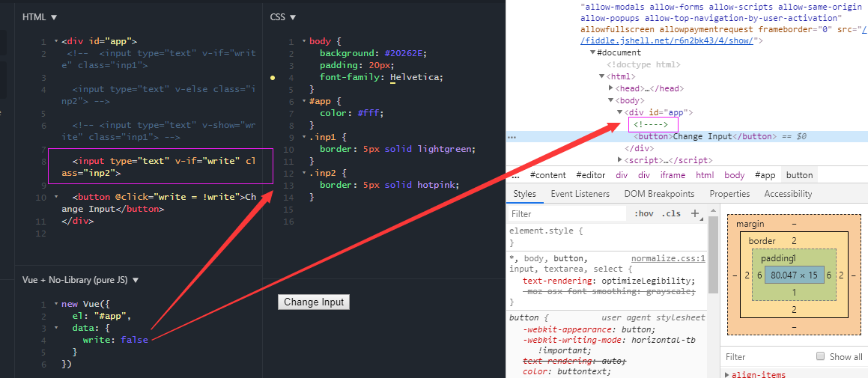The image size is (868, 378).
Task: Focus the Styles pane Filter field
Action: [568, 213]
